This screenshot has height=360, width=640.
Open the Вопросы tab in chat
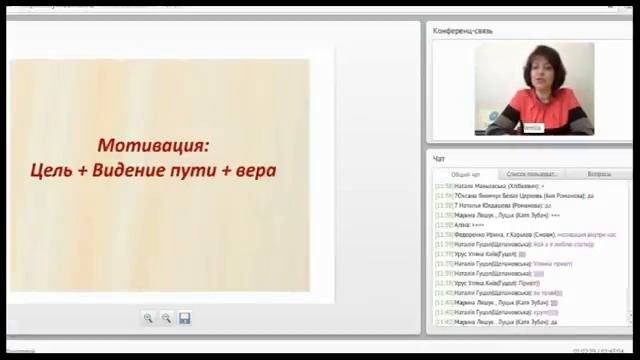pos(599,174)
